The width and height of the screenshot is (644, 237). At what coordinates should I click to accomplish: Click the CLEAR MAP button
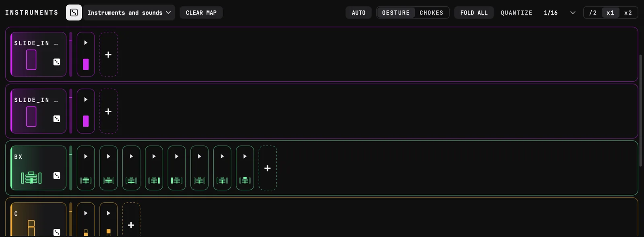click(201, 12)
